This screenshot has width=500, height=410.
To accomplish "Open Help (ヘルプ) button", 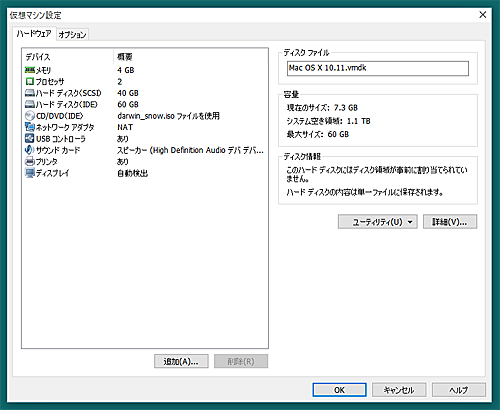I will click(459, 390).
